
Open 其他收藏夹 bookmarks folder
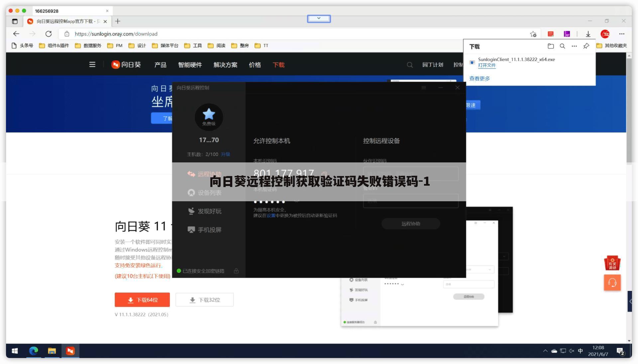[611, 45]
